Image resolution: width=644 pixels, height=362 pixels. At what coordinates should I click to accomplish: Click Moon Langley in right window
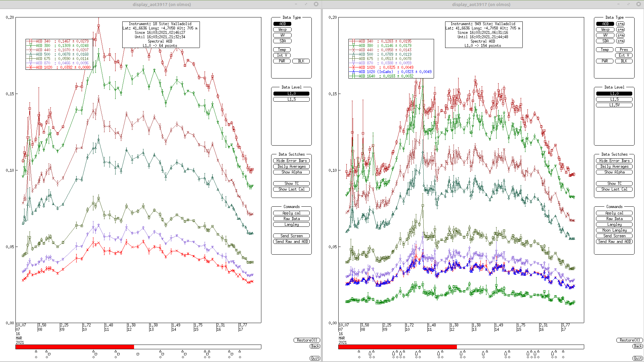point(614,230)
